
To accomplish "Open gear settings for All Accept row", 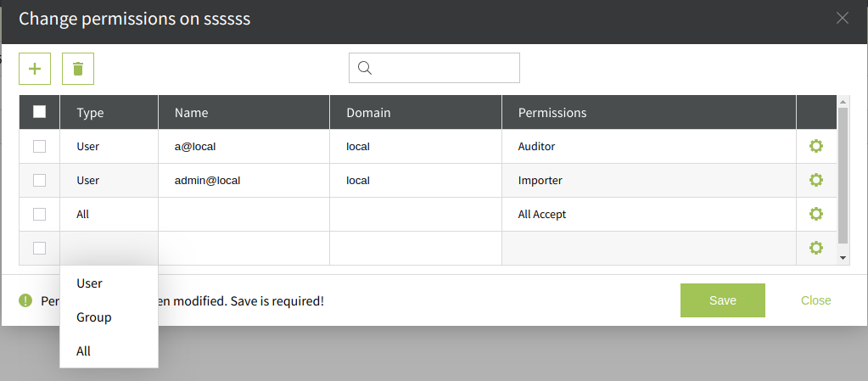I will coord(816,214).
